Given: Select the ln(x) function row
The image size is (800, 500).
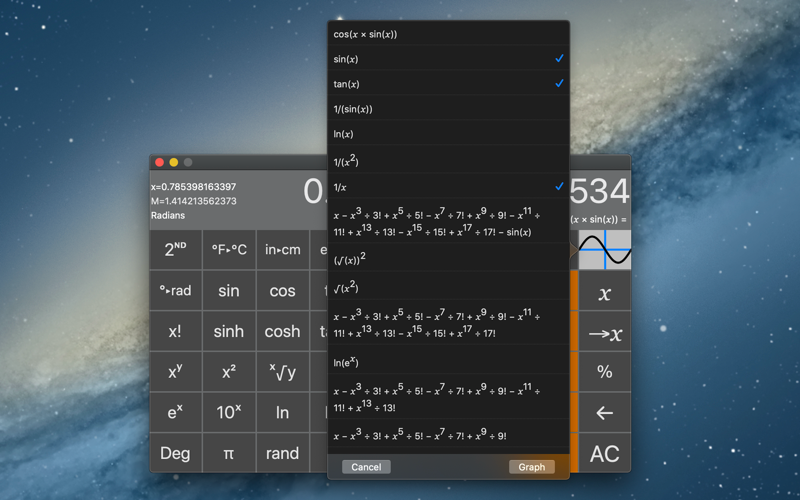Looking at the screenshot, I should click(448, 133).
